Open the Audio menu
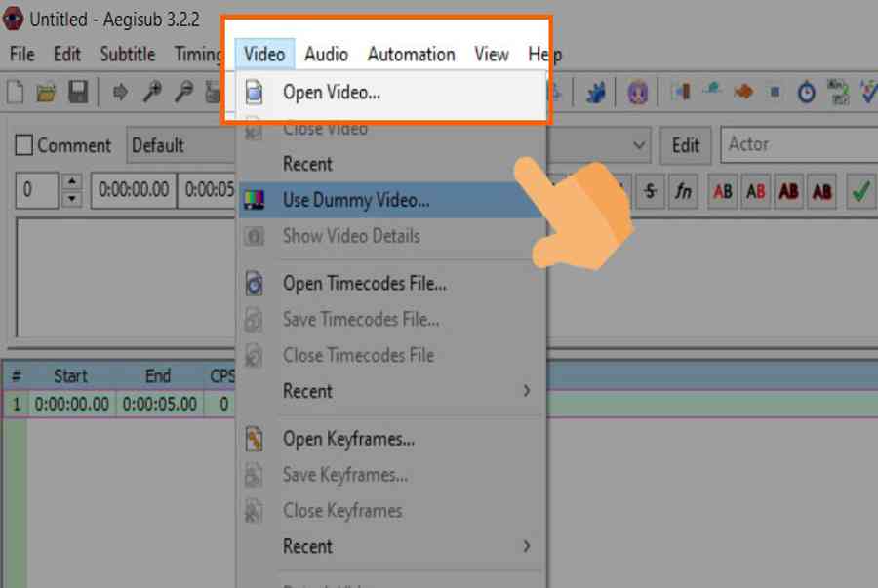The width and height of the screenshot is (878, 588). coord(327,55)
